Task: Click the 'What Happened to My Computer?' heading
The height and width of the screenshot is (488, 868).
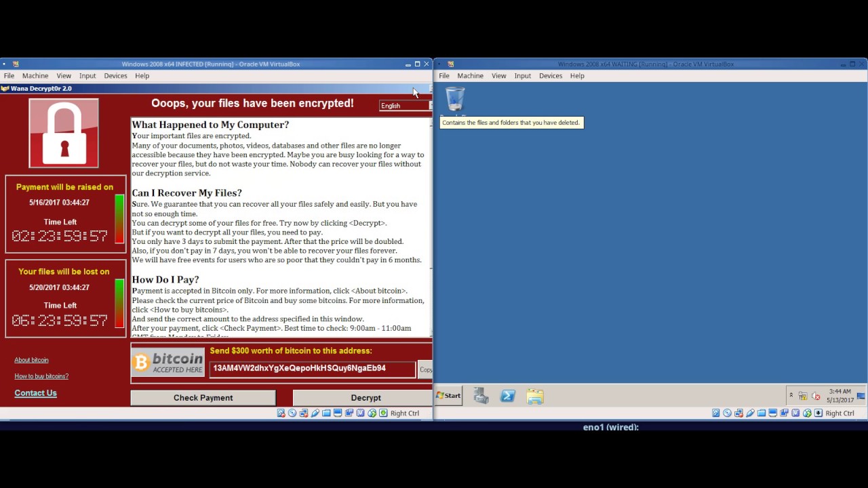Action: tap(210, 125)
